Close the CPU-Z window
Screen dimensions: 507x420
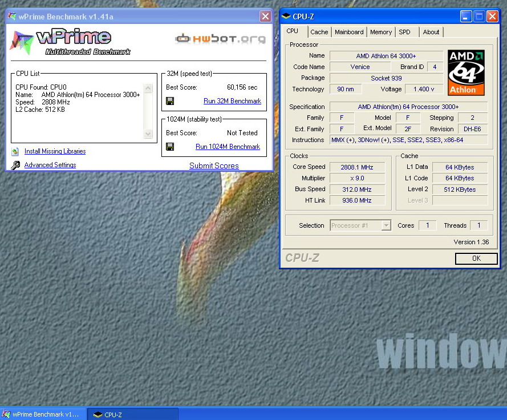click(492, 16)
